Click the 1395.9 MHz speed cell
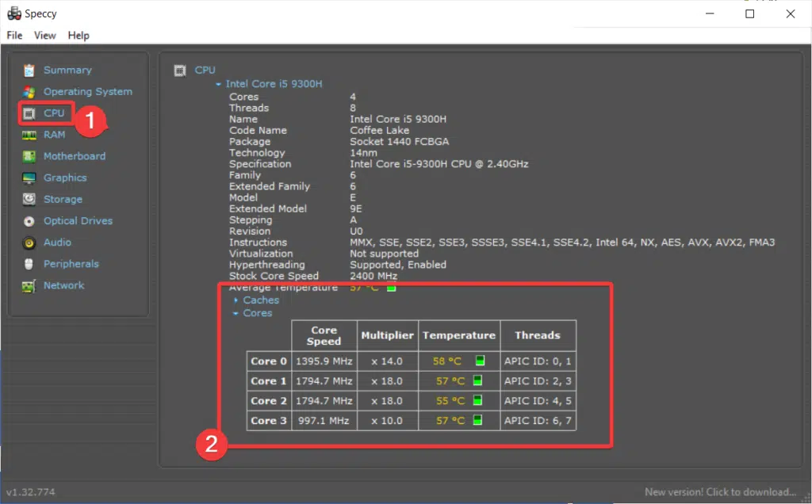812x504 pixels. [x=324, y=361]
